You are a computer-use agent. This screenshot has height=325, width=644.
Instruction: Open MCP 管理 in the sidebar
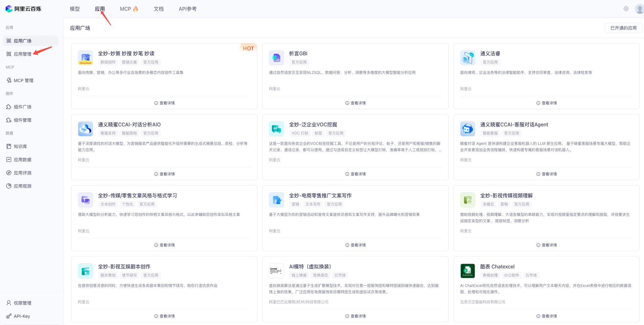point(31,80)
